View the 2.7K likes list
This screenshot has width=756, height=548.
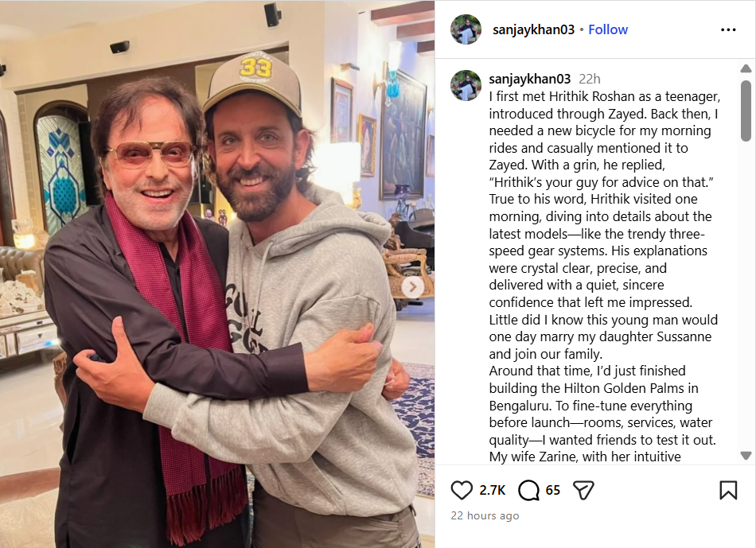tap(493, 490)
